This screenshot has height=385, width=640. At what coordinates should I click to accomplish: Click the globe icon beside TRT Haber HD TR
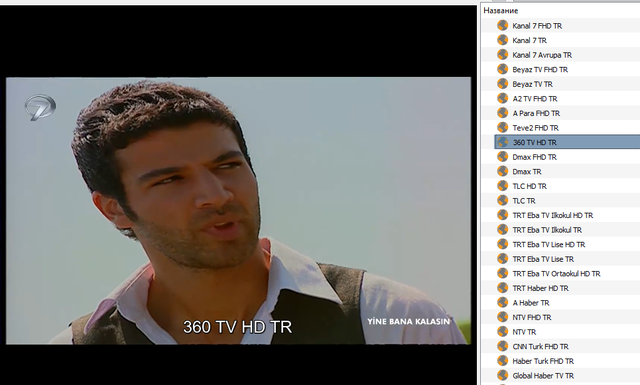tap(502, 288)
